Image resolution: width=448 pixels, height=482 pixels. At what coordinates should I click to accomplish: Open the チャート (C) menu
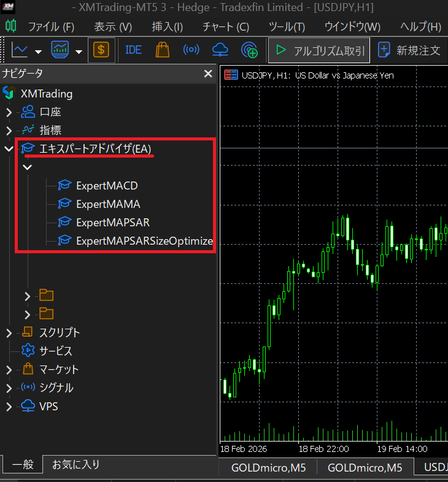click(x=225, y=27)
